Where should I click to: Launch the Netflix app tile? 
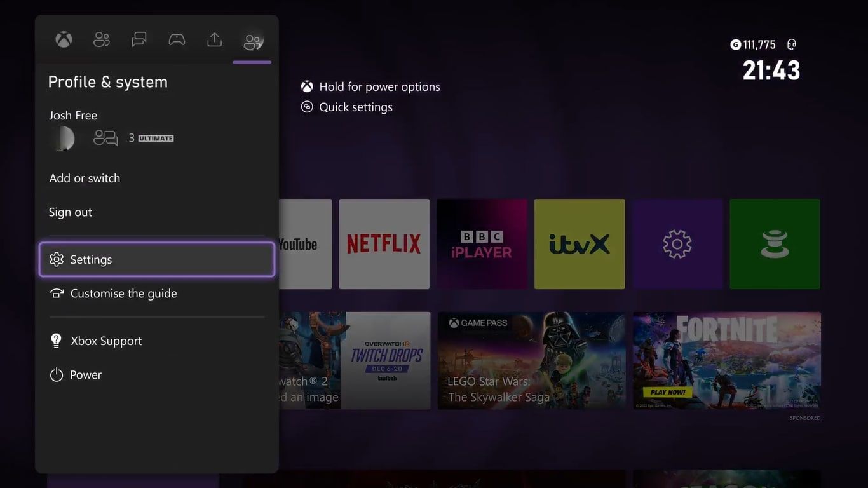384,244
